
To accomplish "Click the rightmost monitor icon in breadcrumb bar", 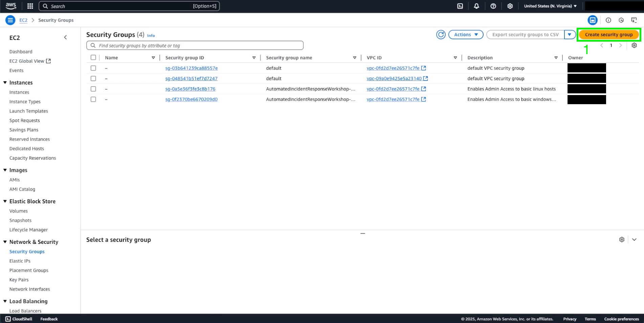I will [634, 20].
